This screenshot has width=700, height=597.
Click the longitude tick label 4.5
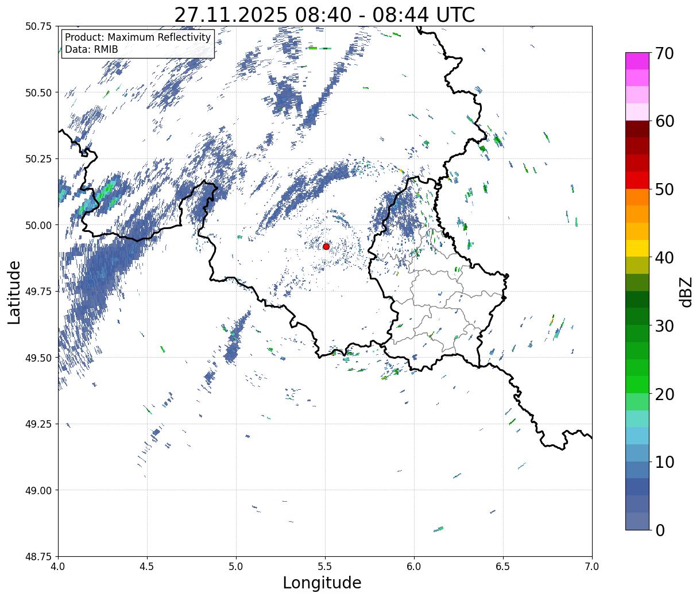click(x=147, y=567)
